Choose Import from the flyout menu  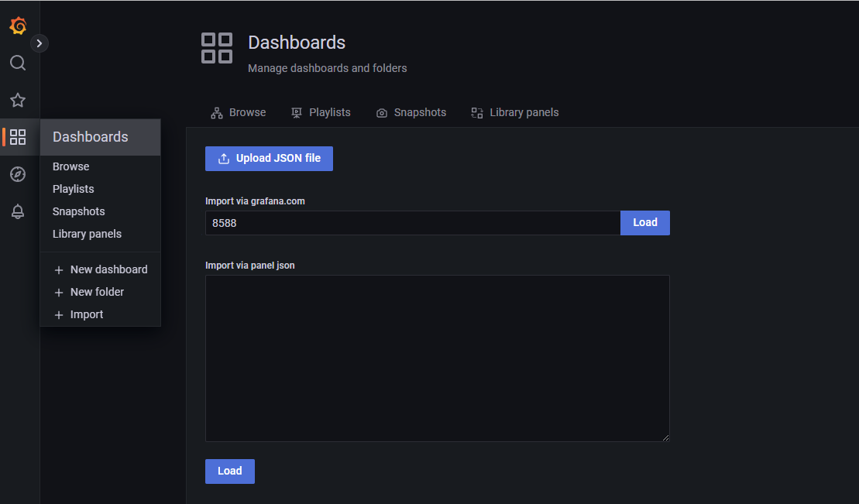pyautogui.click(x=78, y=314)
